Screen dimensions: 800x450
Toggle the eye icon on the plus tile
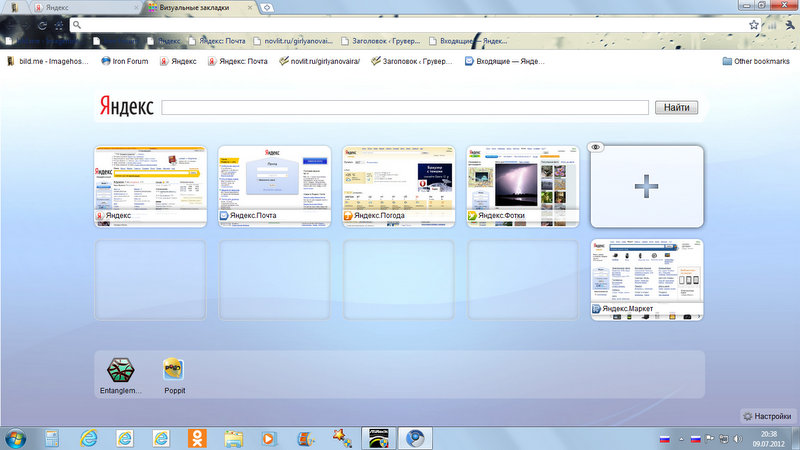tap(595, 147)
